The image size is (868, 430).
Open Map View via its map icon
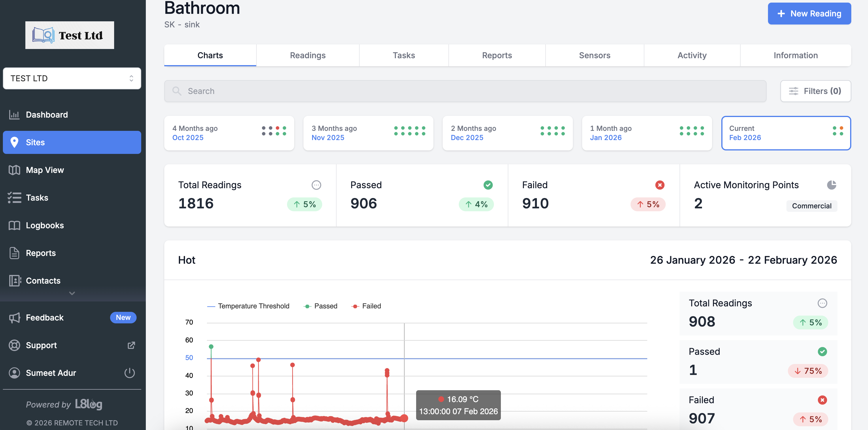pos(14,170)
